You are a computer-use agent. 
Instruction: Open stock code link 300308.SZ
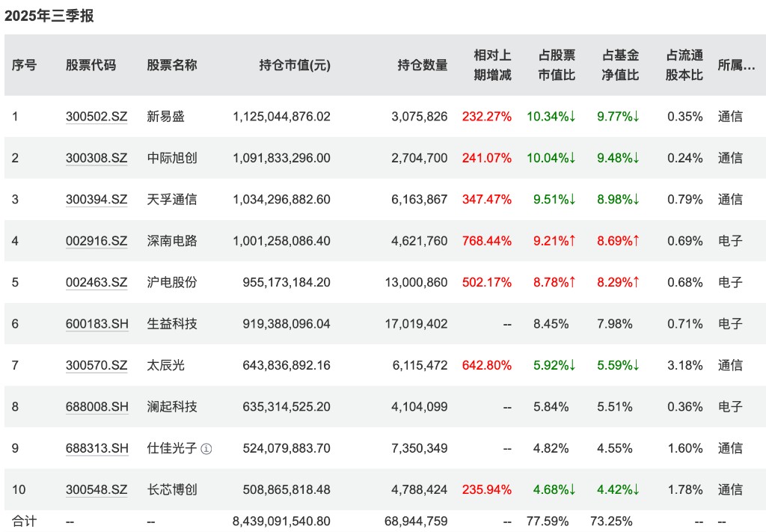point(96,159)
